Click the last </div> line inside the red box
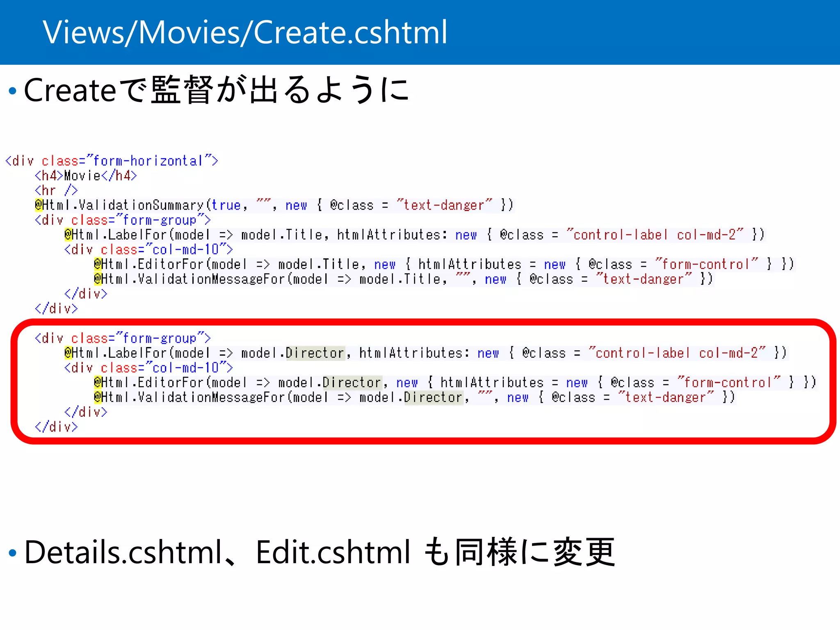Screen dimensions: 840x630 56,427
